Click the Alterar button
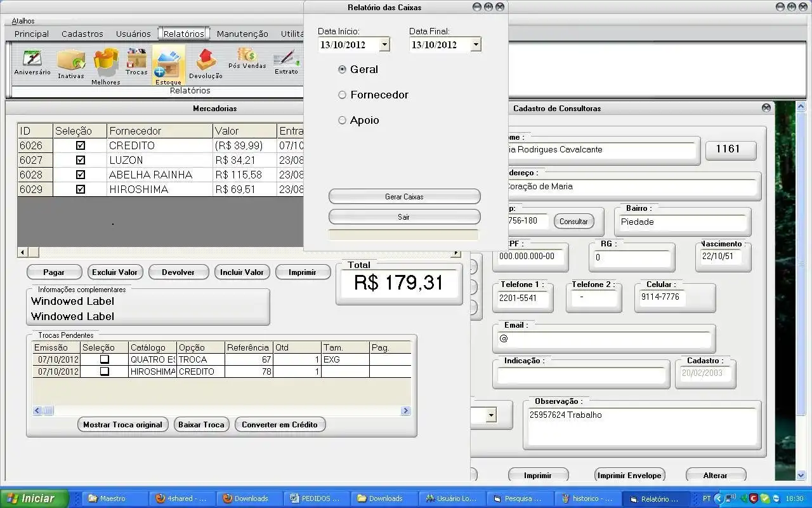Image resolution: width=812 pixels, height=508 pixels. click(x=716, y=475)
